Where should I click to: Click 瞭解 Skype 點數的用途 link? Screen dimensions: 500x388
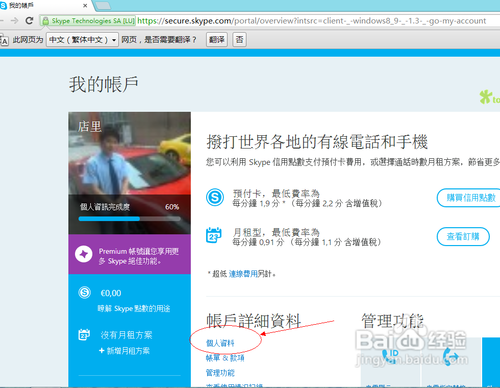[x=134, y=309]
